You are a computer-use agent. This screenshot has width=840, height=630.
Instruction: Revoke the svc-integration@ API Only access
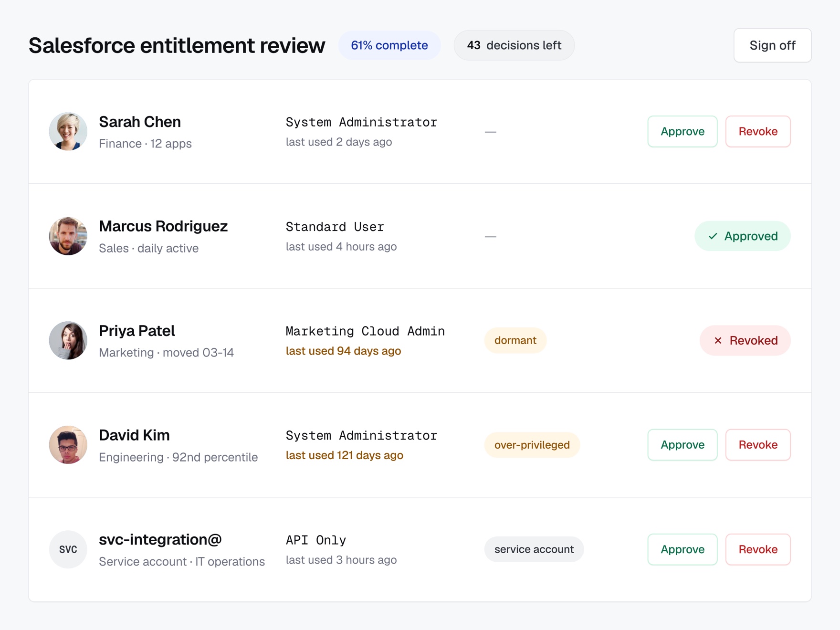click(758, 549)
